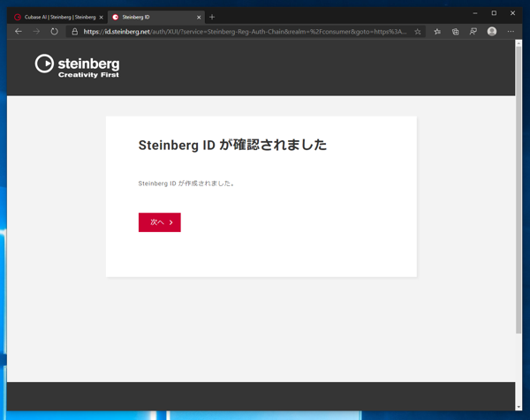Close the Cubase AI tab
The width and height of the screenshot is (530, 420).
101,18
